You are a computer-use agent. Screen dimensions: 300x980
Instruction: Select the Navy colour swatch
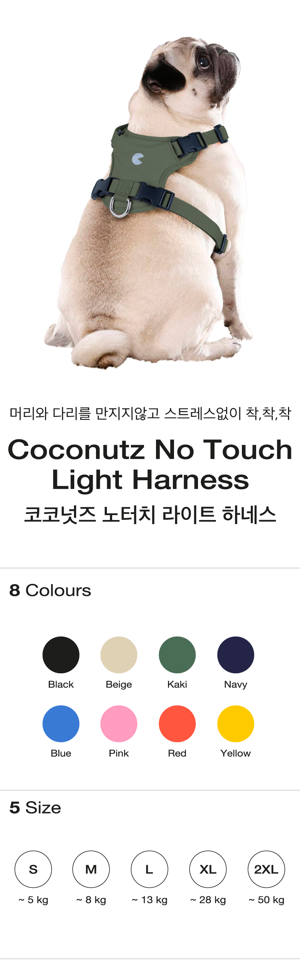(235, 655)
